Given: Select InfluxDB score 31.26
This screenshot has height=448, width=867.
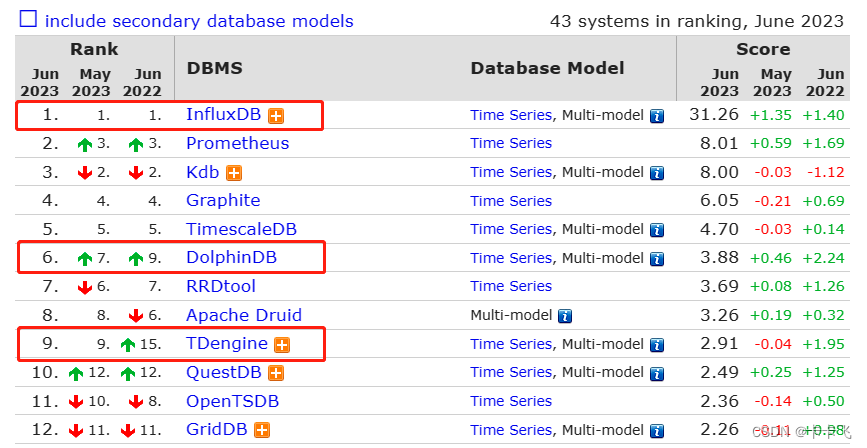Looking at the screenshot, I should coord(714,114).
